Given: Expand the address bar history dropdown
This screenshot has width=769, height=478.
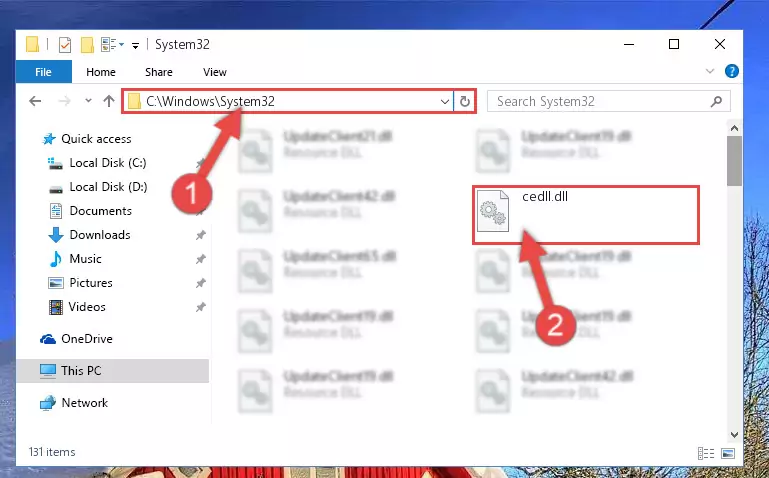Looking at the screenshot, I should (444, 102).
